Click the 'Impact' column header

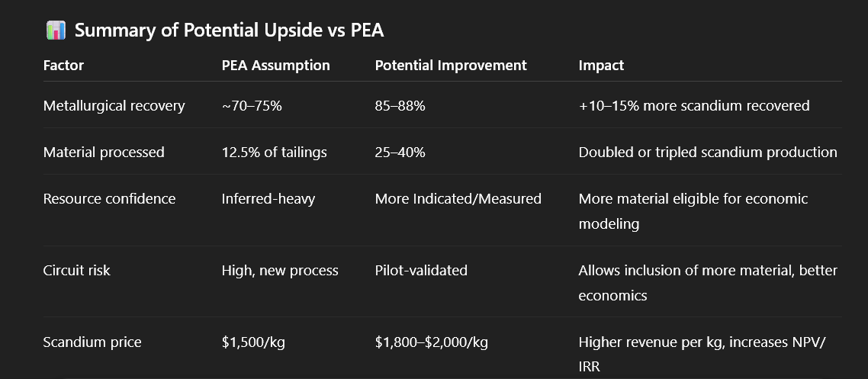tap(601, 66)
